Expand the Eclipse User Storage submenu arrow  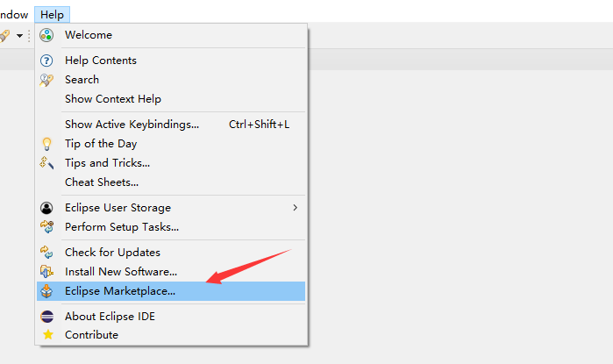click(295, 208)
